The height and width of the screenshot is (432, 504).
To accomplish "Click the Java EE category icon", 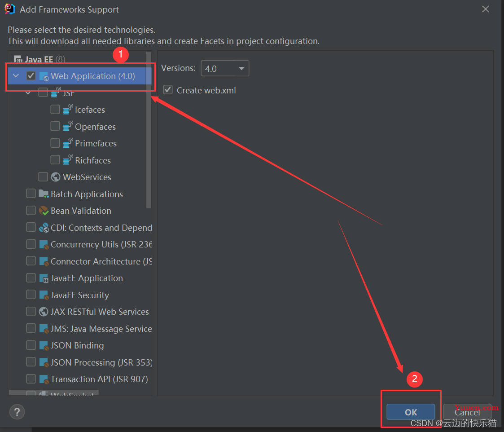I will pos(18,59).
